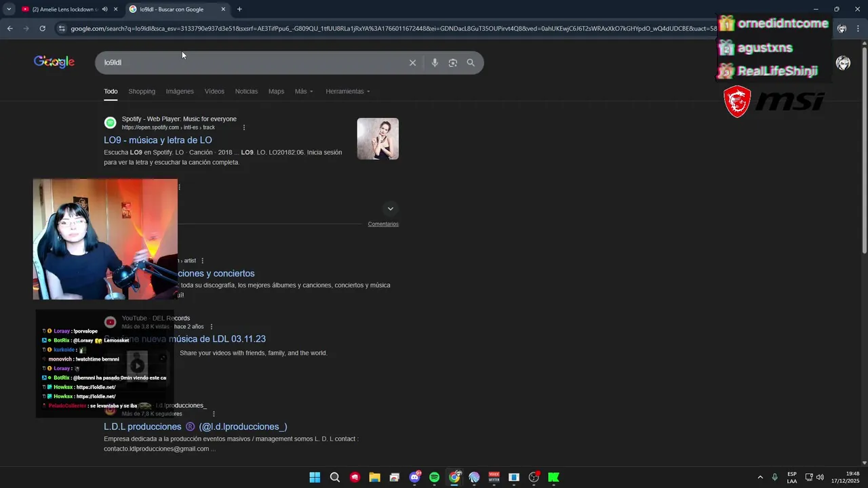Switch to the Imágenes tab

(180, 91)
